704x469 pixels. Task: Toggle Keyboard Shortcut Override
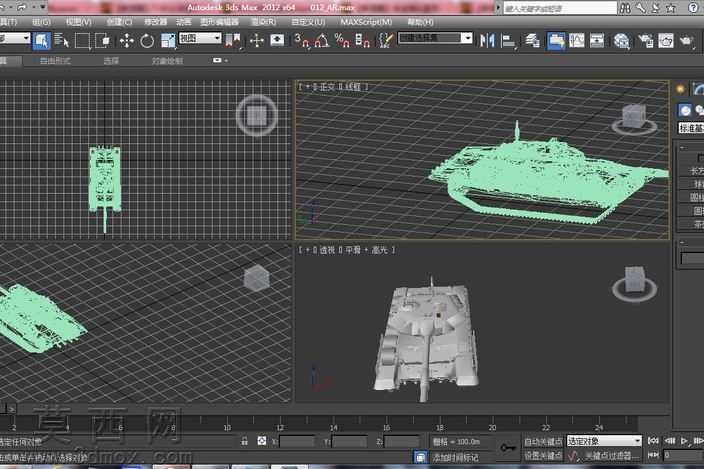(277, 41)
